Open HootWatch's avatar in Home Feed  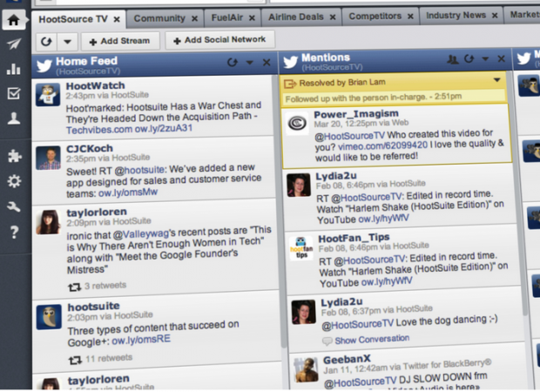pos(48,94)
